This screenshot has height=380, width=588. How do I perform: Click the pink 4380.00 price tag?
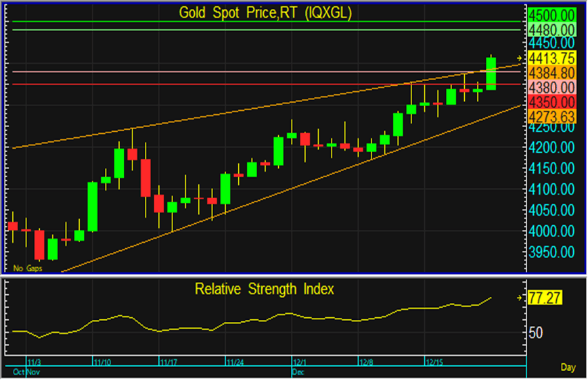[551, 87]
